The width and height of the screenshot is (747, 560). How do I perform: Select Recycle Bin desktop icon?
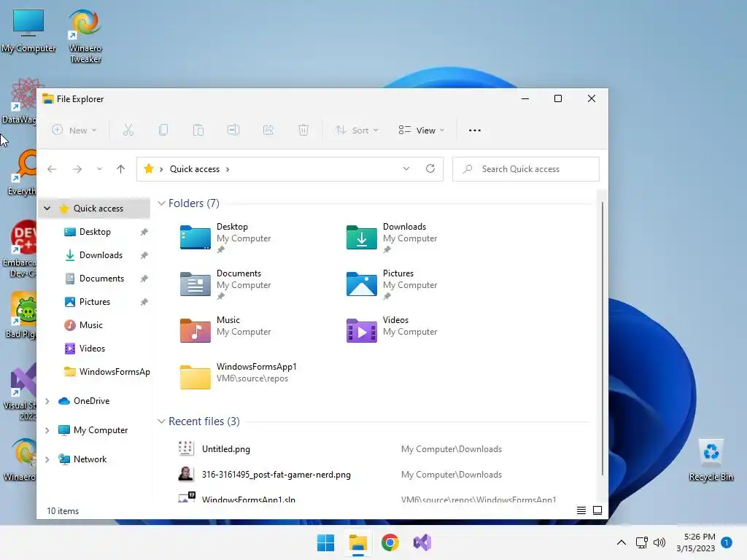point(711,461)
